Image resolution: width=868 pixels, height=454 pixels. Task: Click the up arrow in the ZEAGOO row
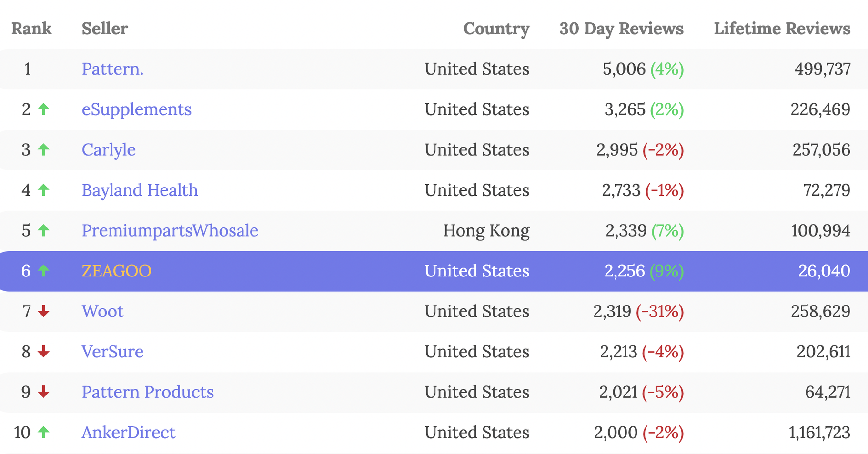pos(44,271)
